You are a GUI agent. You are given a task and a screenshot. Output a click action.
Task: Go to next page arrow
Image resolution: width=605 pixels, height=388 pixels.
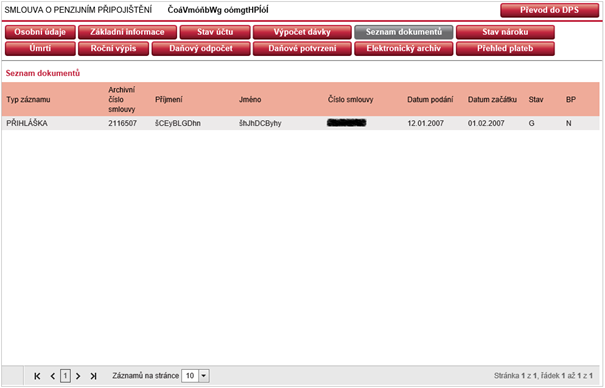78,376
